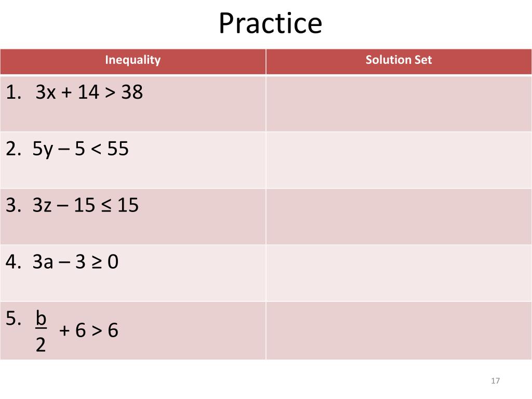532x399 pixels.
Task: Click empty solution cell for 3x + 14 > 38
Action: coord(398,103)
